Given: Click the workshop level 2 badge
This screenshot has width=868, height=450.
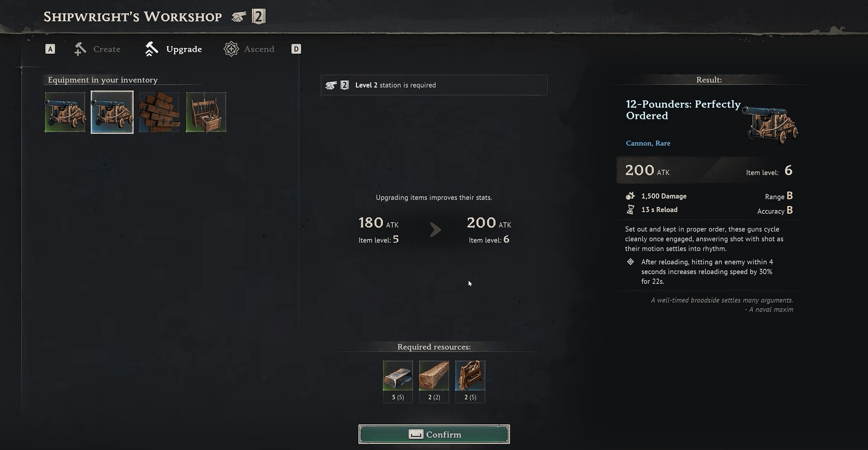Looking at the screenshot, I should pyautogui.click(x=258, y=17).
